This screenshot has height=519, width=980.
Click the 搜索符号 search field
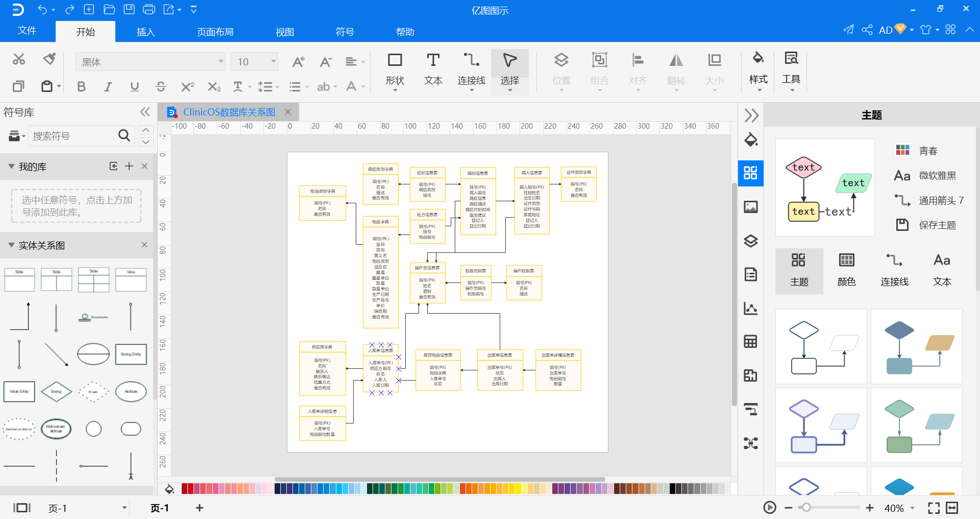(73, 136)
